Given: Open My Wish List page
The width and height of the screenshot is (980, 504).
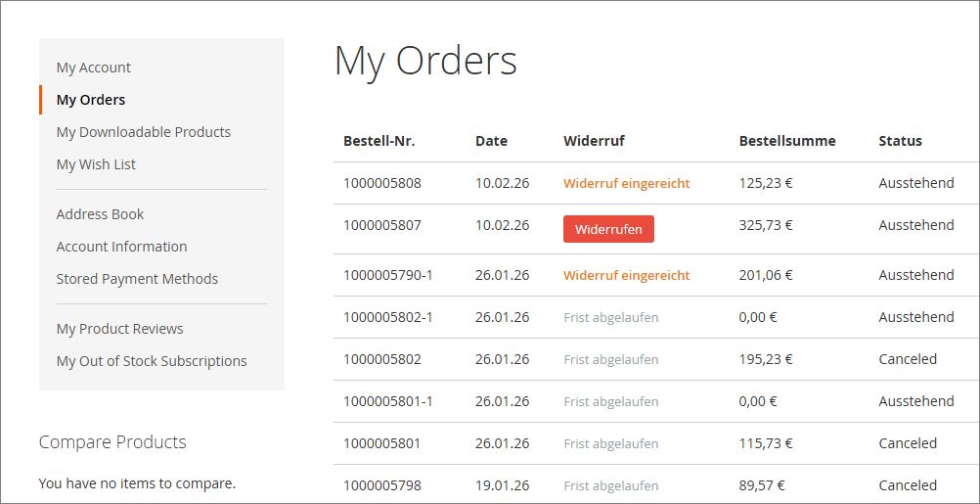Looking at the screenshot, I should click(x=96, y=164).
